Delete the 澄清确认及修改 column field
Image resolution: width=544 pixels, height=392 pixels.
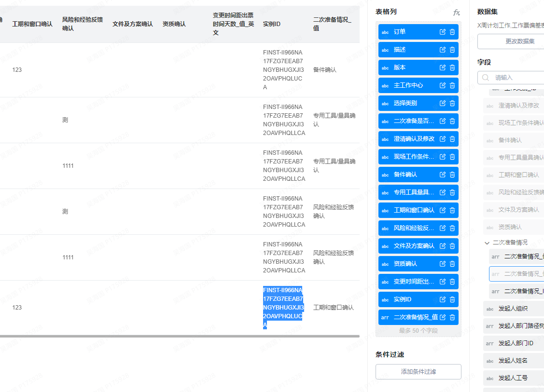(x=452, y=139)
